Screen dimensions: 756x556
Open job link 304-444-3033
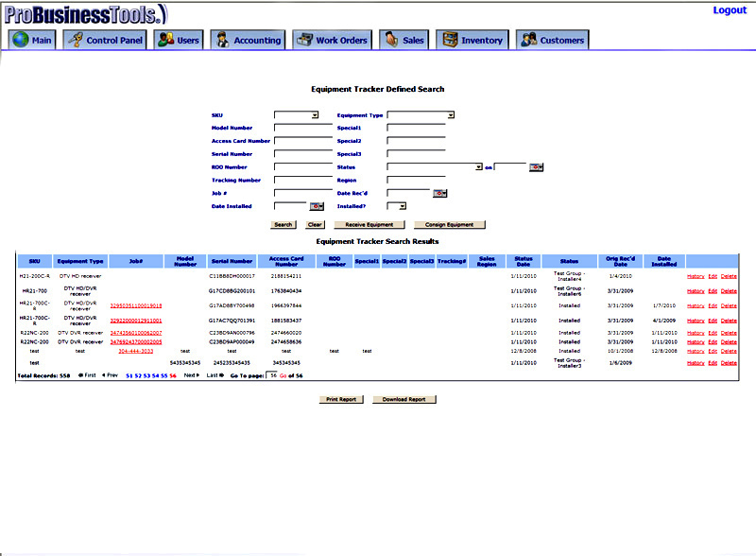tap(135, 351)
